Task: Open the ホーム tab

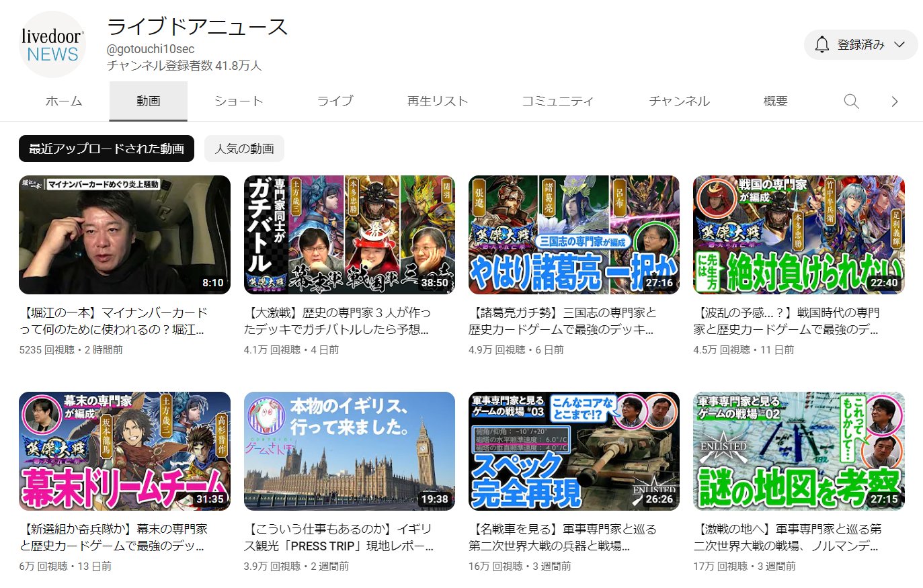Action: pos(64,101)
